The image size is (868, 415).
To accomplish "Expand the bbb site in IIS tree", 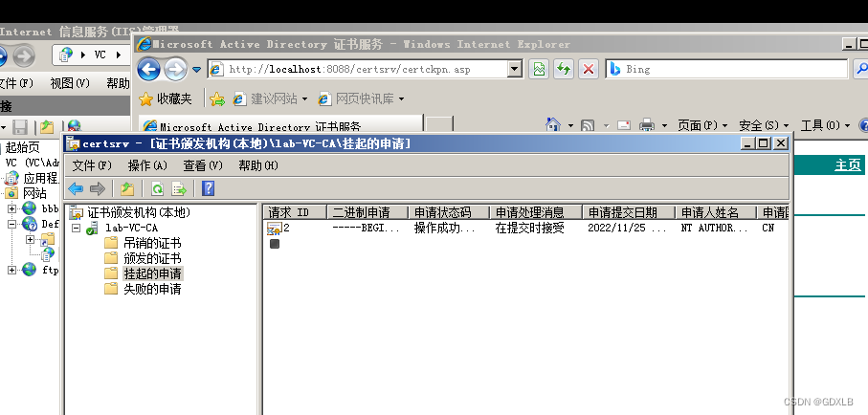I will [11, 209].
